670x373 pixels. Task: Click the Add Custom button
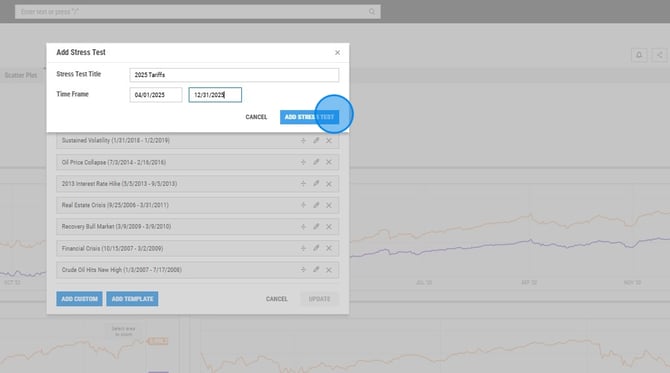coord(79,299)
